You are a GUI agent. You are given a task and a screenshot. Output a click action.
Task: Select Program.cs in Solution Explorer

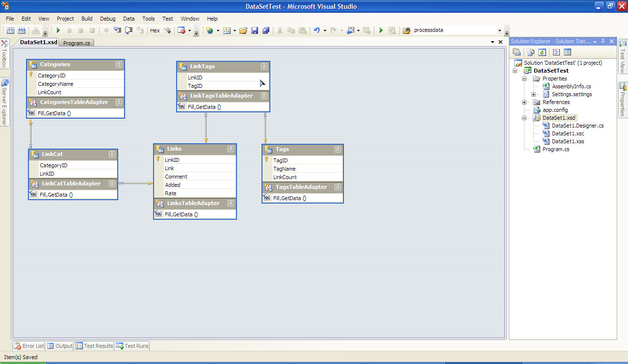[x=555, y=149]
